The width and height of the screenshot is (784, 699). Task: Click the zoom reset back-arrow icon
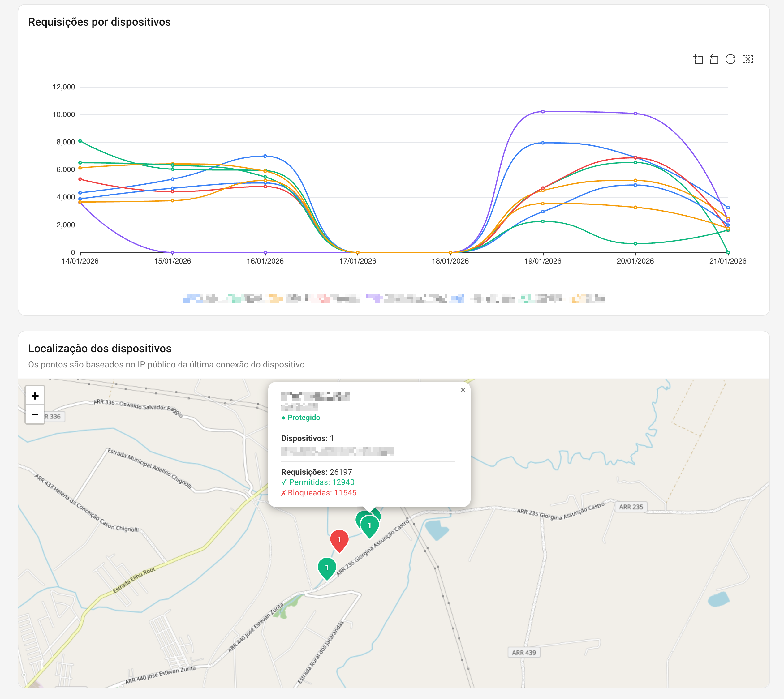pyautogui.click(x=714, y=59)
